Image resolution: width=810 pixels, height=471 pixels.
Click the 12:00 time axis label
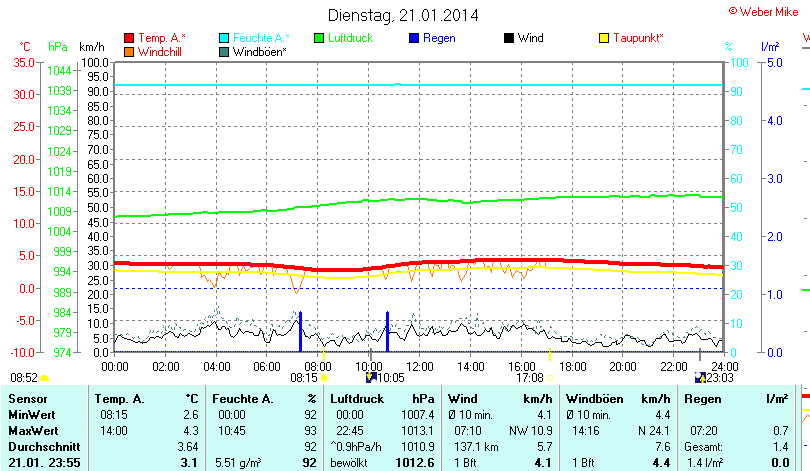pyautogui.click(x=419, y=367)
